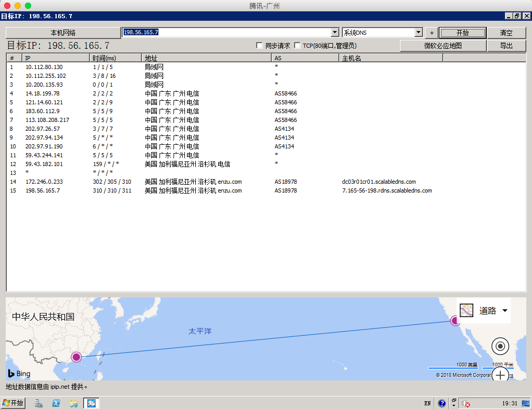
Task: Select hop row with IP 10.112.255.102
Action: (266, 76)
